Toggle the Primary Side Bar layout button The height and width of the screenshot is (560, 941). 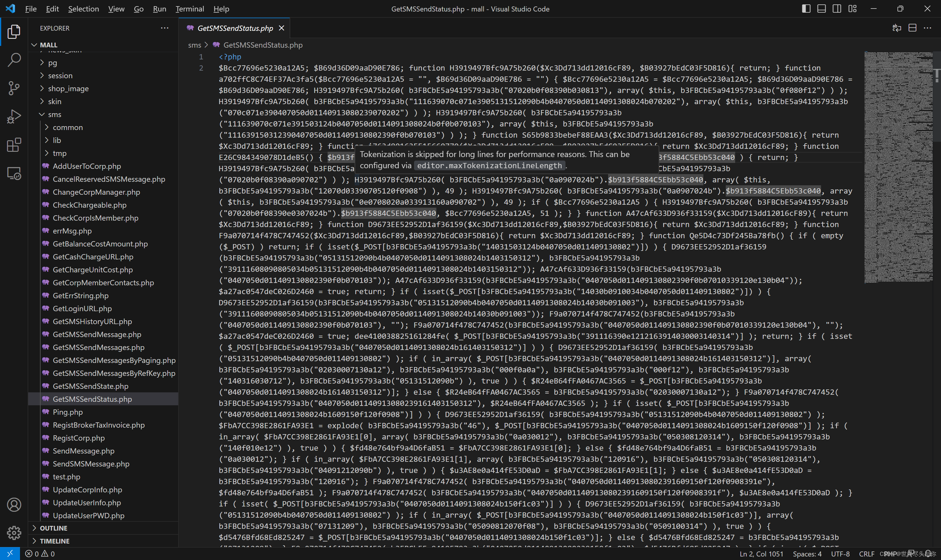coord(806,9)
